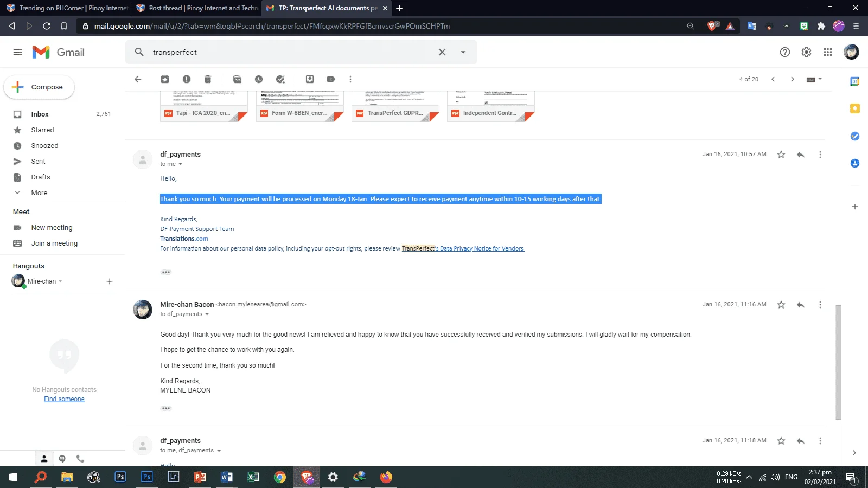Image resolution: width=868 pixels, height=488 pixels.
Task: Open the More menu for the 10:57 AM message
Action: pyautogui.click(x=820, y=155)
